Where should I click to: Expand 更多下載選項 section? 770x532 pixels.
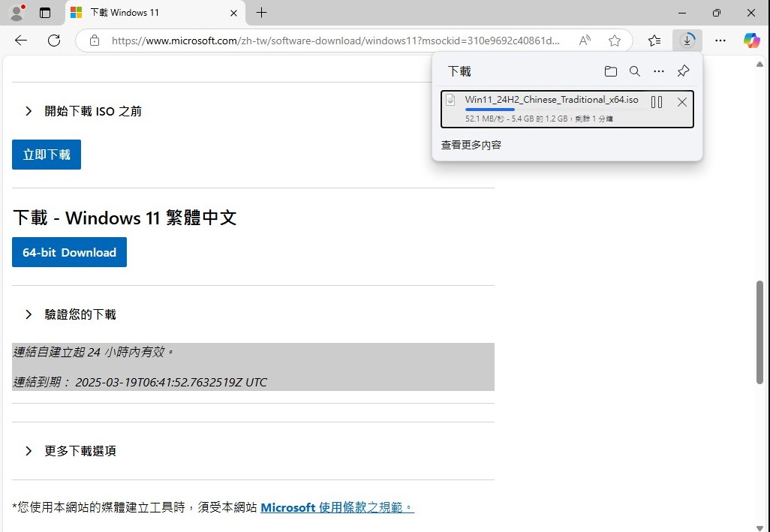71,451
